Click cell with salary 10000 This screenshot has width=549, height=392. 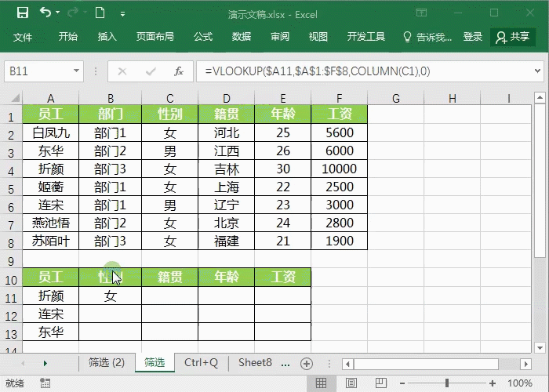coord(339,169)
